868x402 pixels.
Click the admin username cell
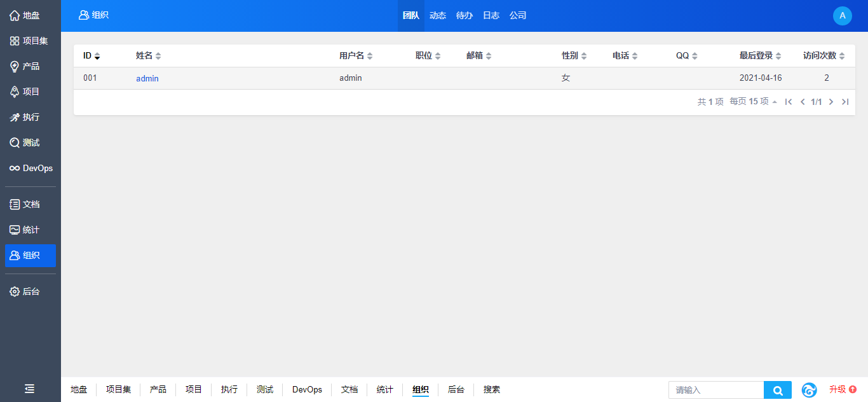point(351,78)
